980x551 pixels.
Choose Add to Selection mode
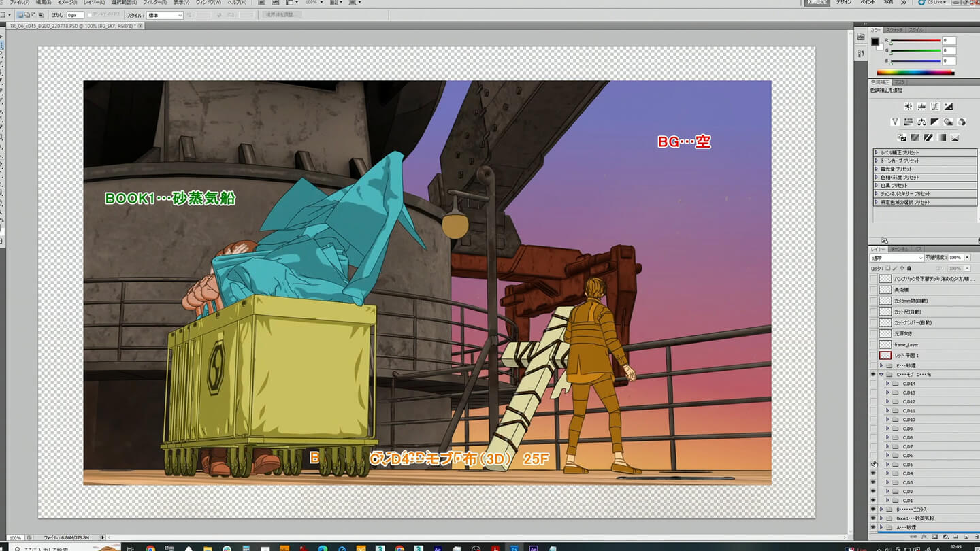coord(27,15)
